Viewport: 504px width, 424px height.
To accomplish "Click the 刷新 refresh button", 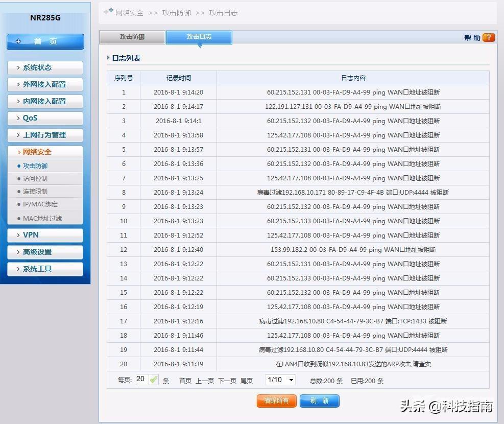I will click(x=320, y=401).
